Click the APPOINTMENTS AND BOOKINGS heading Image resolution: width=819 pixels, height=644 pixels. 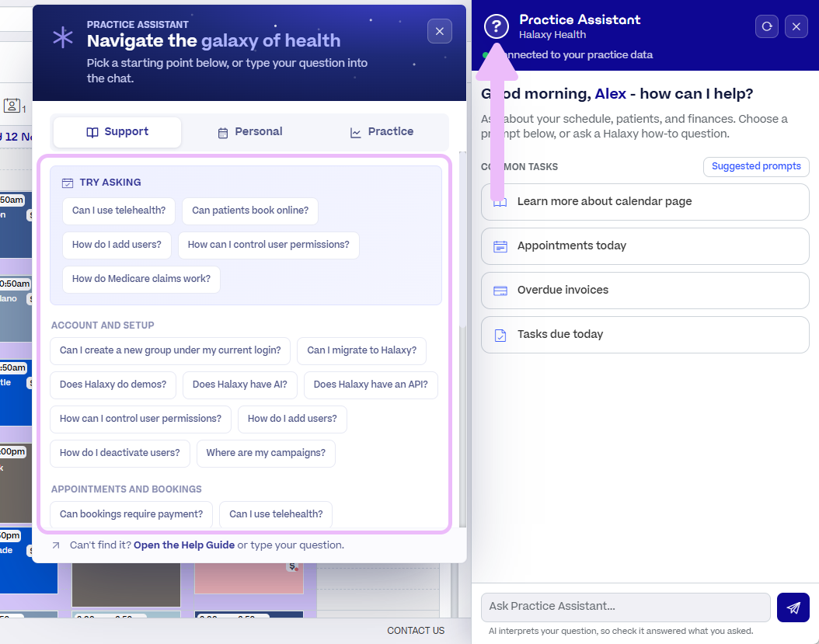point(127,489)
